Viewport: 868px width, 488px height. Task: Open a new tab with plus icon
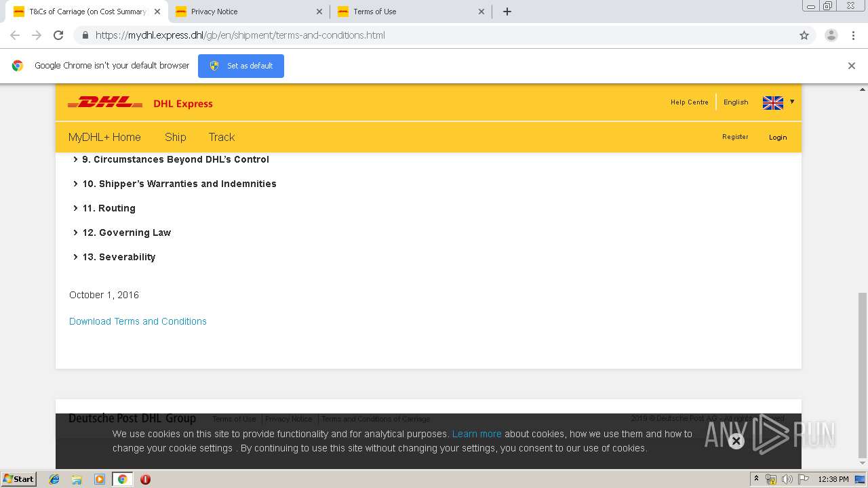tap(507, 12)
